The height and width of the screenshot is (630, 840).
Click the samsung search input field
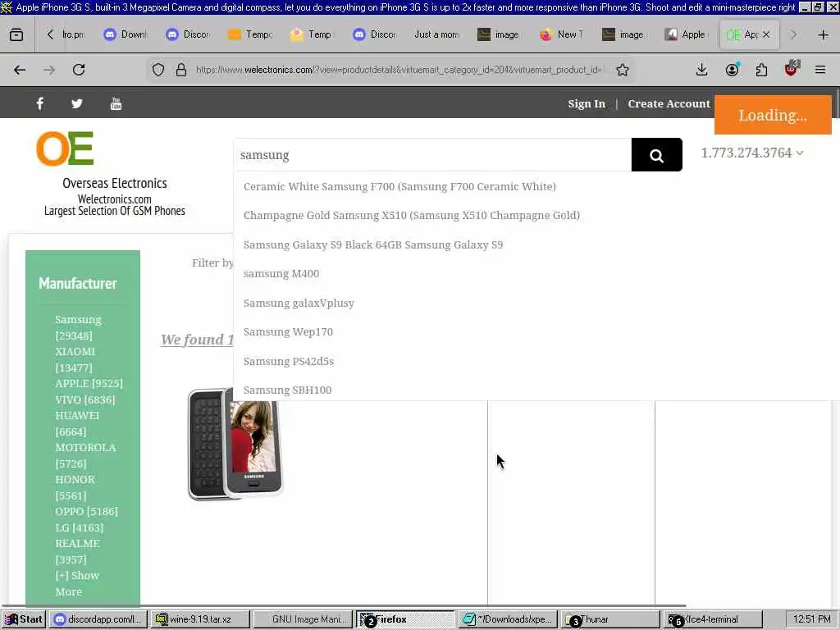tap(433, 155)
